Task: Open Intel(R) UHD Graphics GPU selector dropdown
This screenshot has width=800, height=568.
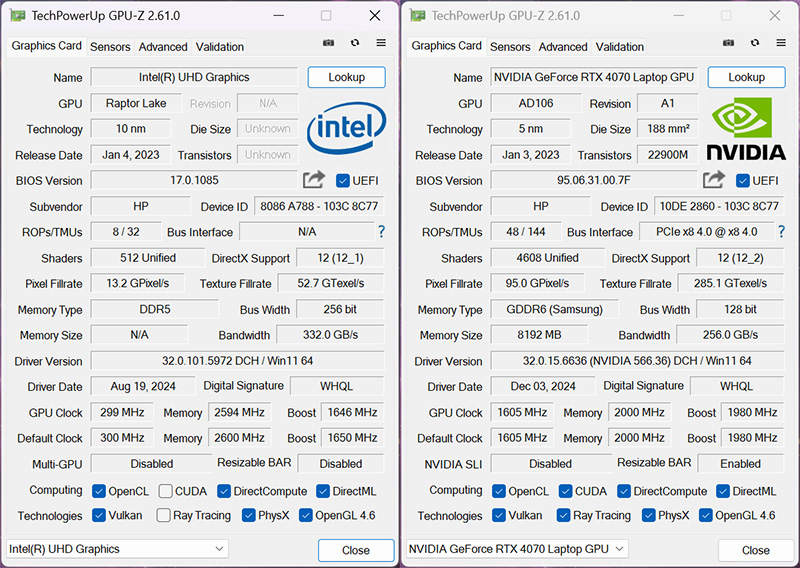Action: [117, 549]
